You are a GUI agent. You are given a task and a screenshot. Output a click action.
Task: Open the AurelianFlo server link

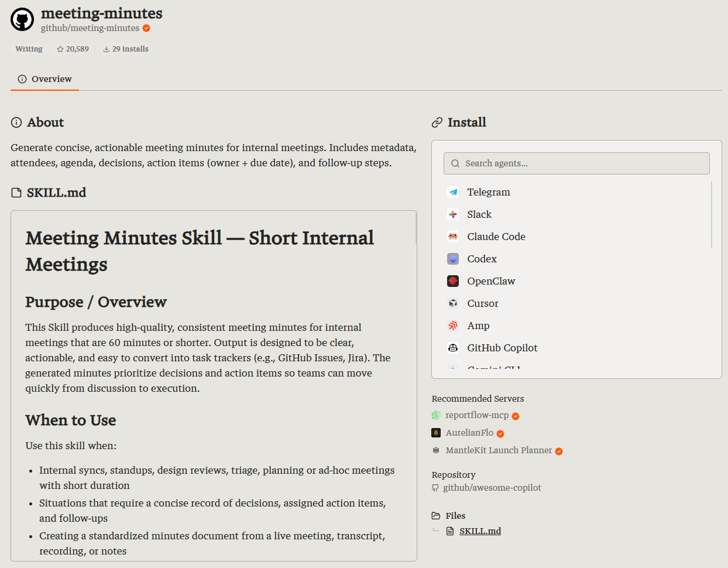[469, 433]
